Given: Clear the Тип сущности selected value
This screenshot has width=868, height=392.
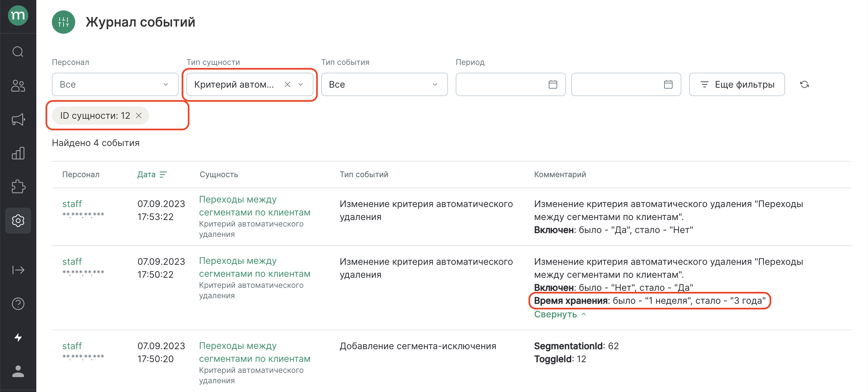Looking at the screenshot, I should pyautogui.click(x=287, y=84).
